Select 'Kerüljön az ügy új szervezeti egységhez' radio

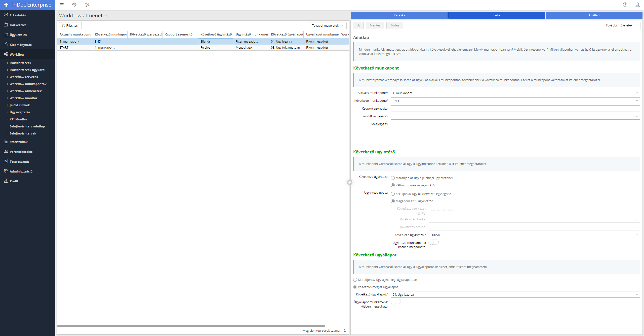393,194
